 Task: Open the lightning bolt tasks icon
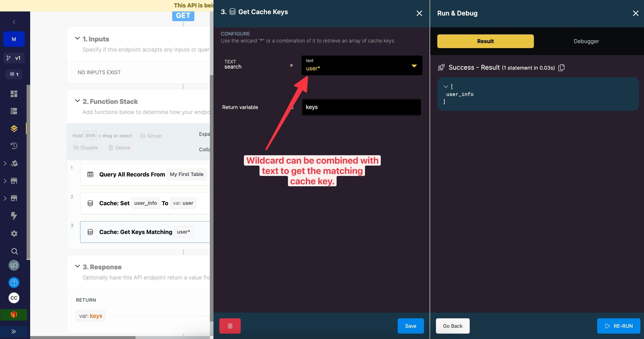coord(14,216)
